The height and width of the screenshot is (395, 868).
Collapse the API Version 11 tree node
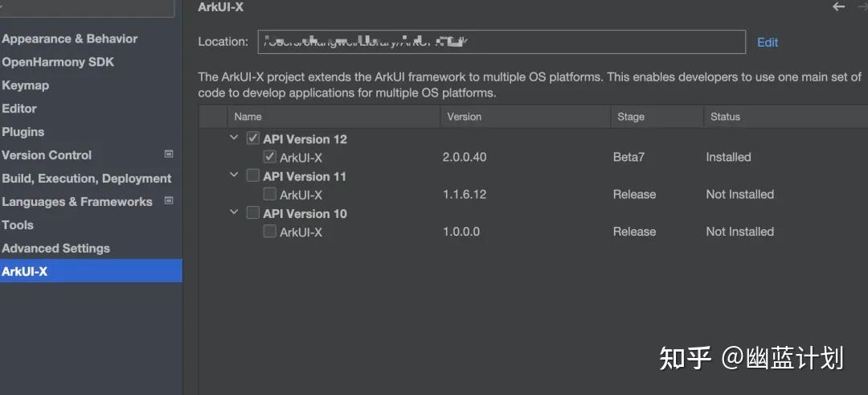click(x=234, y=175)
